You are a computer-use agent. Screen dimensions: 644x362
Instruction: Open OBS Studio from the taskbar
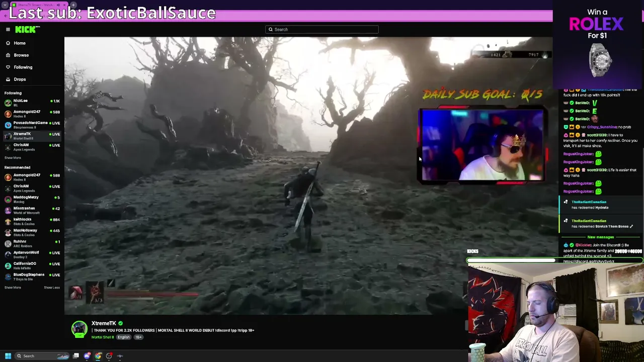pos(109,356)
